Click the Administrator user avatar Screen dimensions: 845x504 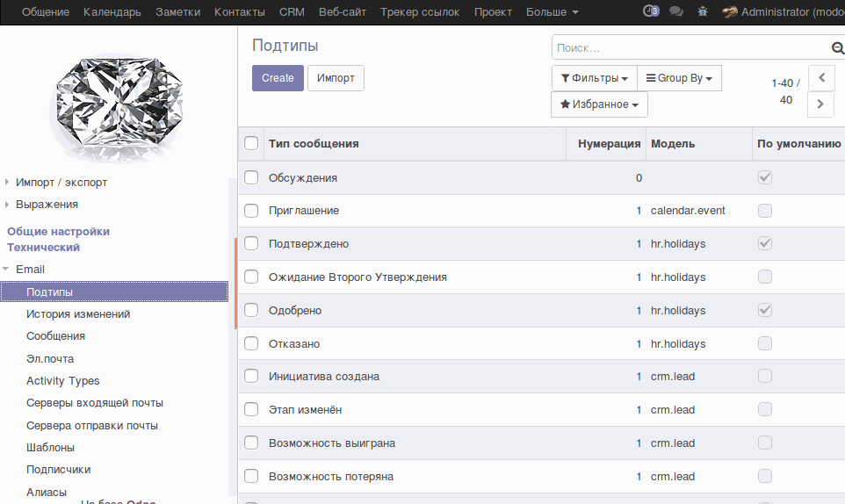click(729, 12)
